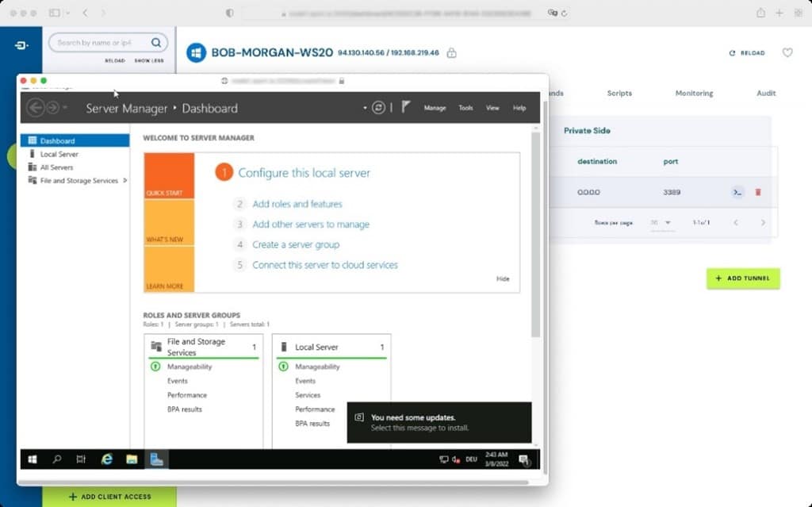The image size is (812, 507).
Task: Open File Explorer from the taskbar
Action: (x=132, y=459)
